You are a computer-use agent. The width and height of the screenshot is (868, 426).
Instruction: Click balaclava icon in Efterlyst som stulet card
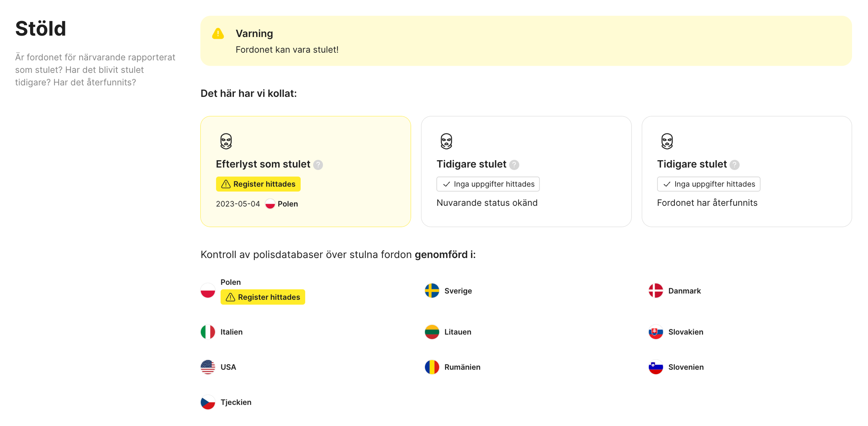pos(226,141)
